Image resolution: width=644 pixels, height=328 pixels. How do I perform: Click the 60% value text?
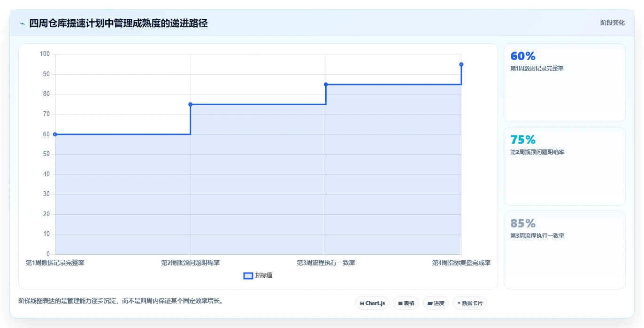pos(523,56)
